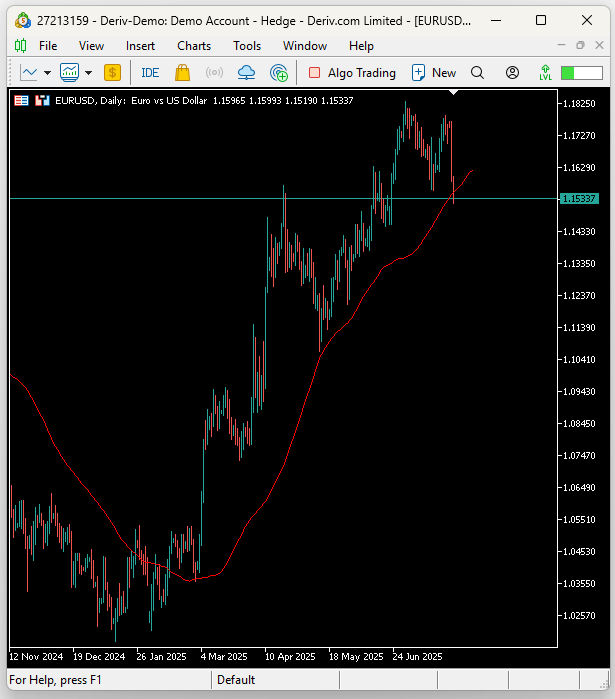Open the VPS cloud icon

[x=246, y=72]
